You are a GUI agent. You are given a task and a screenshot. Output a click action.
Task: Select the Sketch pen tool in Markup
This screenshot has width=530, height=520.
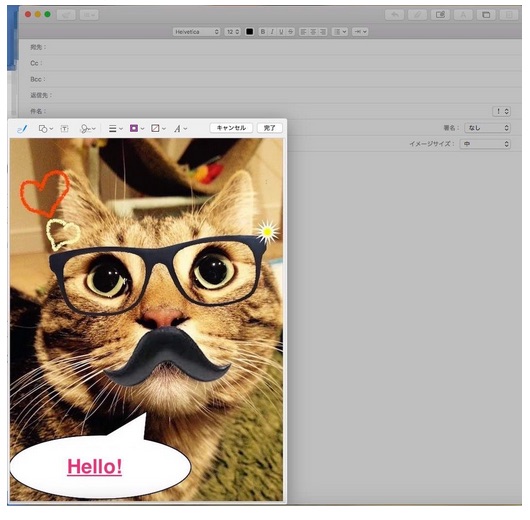coord(22,129)
